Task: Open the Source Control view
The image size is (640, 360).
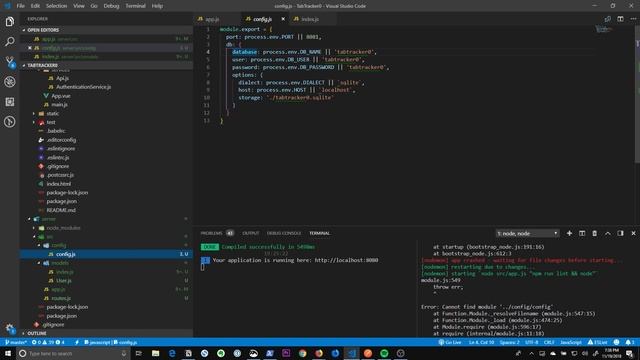Action: [x=9, y=62]
